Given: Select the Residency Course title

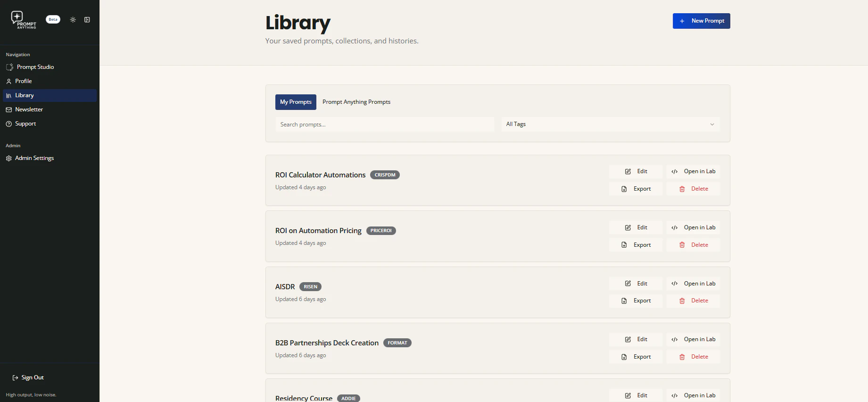Looking at the screenshot, I should 304,398.
